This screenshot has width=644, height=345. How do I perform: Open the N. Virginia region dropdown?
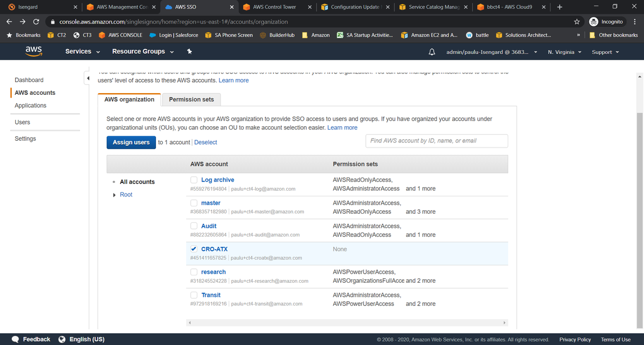(564, 52)
